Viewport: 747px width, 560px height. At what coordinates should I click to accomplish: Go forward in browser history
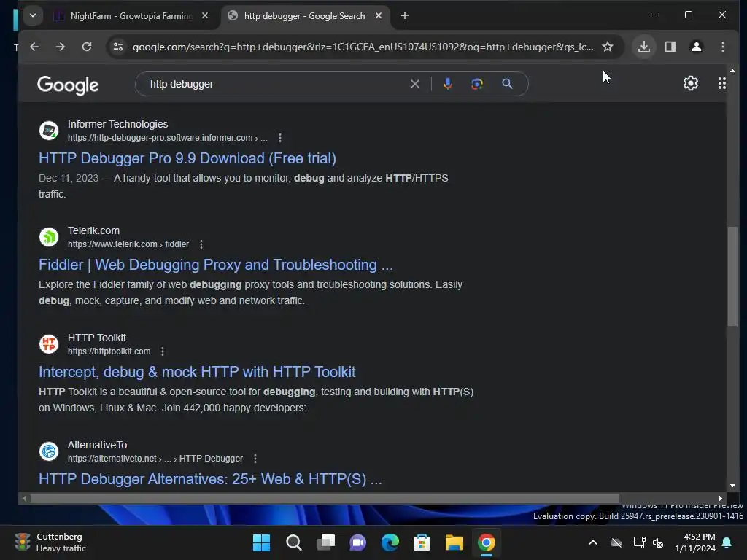tap(60, 47)
